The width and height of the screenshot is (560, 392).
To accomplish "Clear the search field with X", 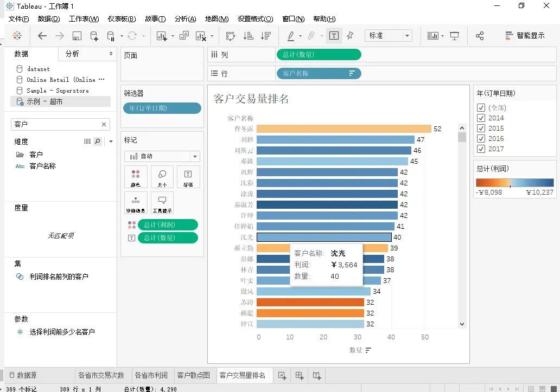I will point(104,125).
